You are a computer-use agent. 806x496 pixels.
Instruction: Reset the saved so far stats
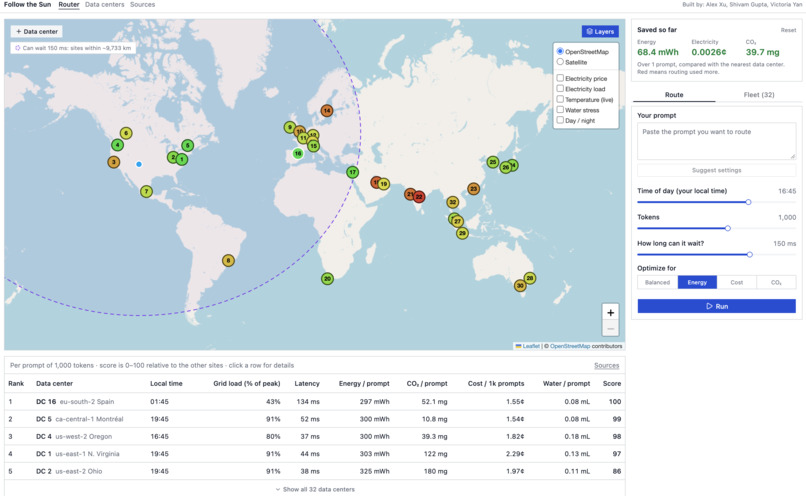[x=788, y=30]
